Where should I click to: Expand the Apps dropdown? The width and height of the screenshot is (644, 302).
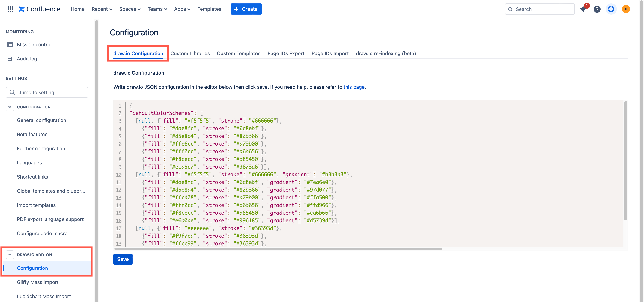pos(182,9)
